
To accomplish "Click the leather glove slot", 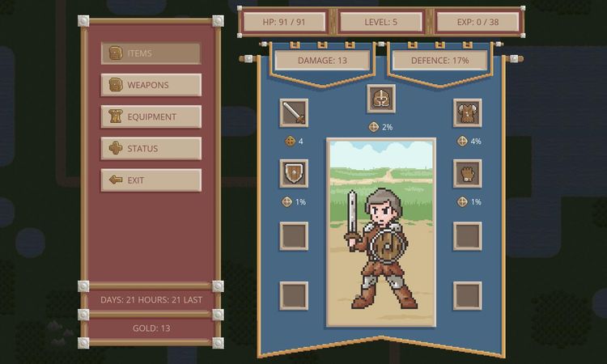I will 467,173.
